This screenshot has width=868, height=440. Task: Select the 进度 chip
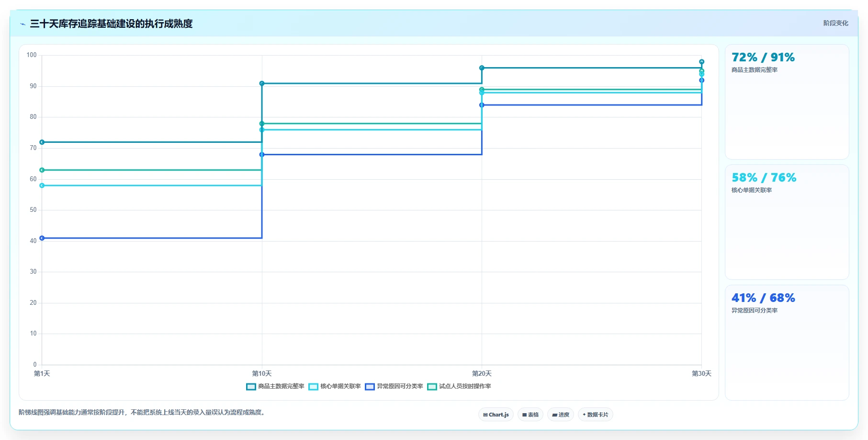click(x=561, y=415)
